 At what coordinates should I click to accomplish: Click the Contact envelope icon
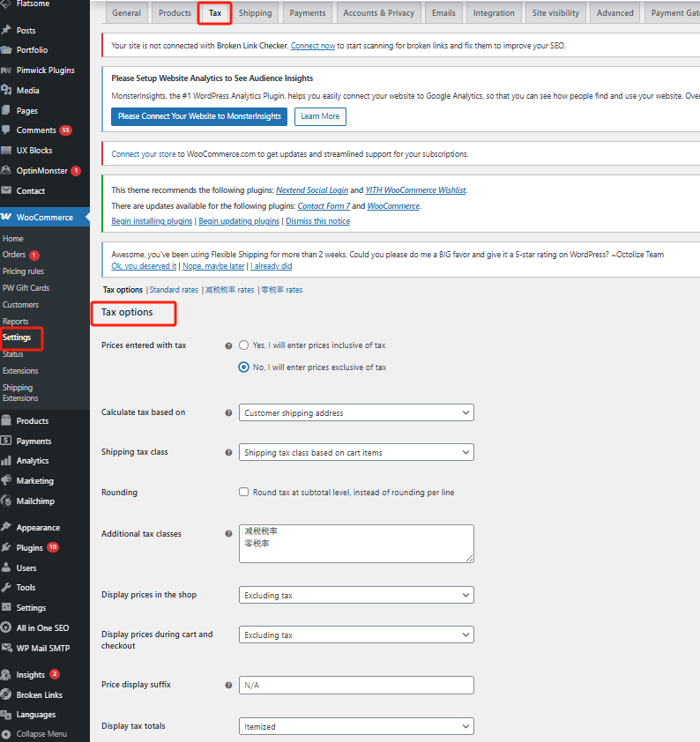[x=6, y=190]
